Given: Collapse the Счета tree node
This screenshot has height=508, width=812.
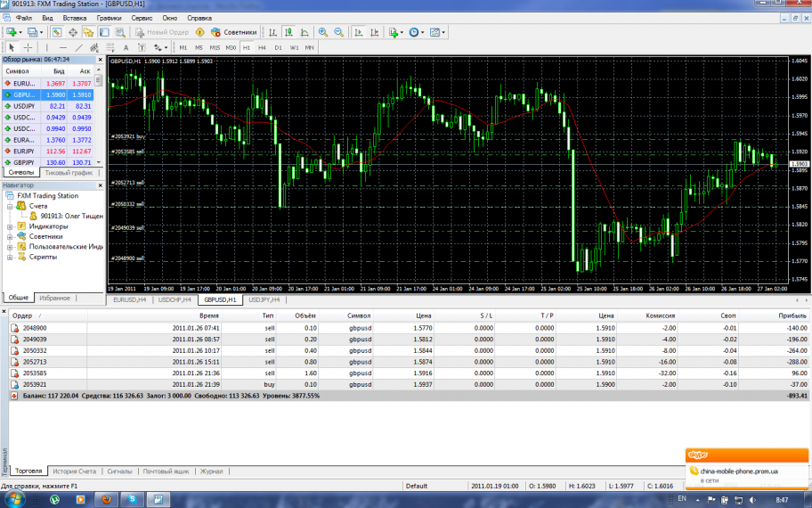Looking at the screenshot, I should point(10,206).
